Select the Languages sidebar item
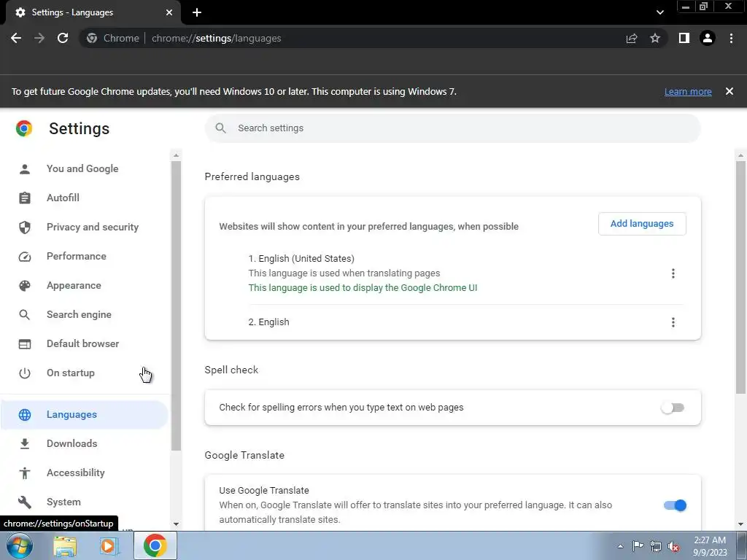The height and width of the screenshot is (560, 747). [85, 415]
